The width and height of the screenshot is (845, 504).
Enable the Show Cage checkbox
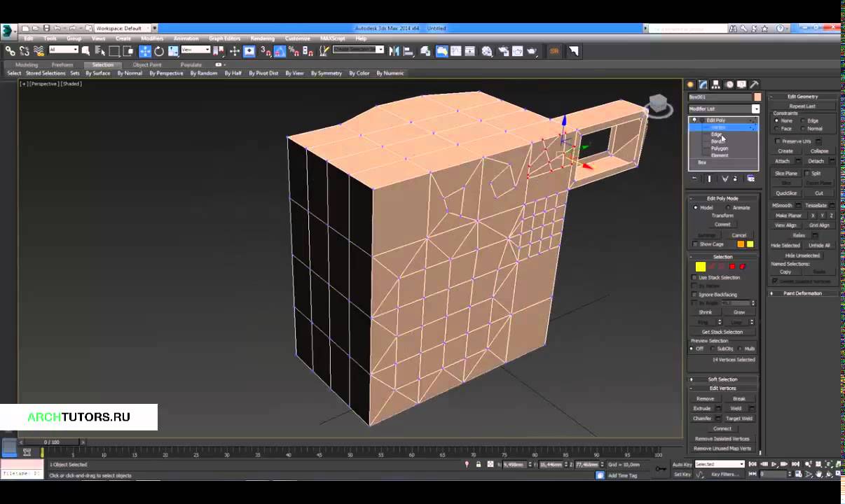coord(695,244)
